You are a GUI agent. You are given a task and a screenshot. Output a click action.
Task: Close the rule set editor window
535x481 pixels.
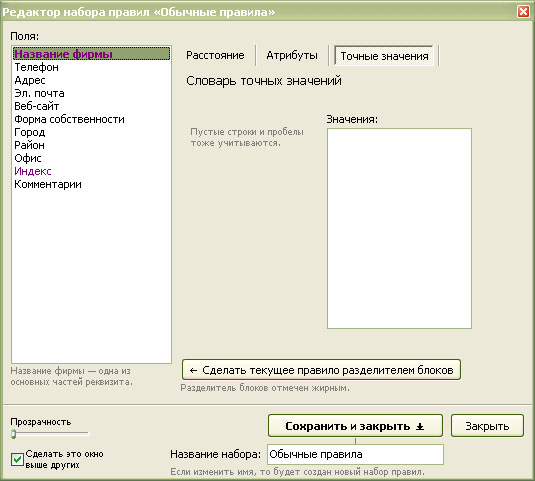(523, 12)
